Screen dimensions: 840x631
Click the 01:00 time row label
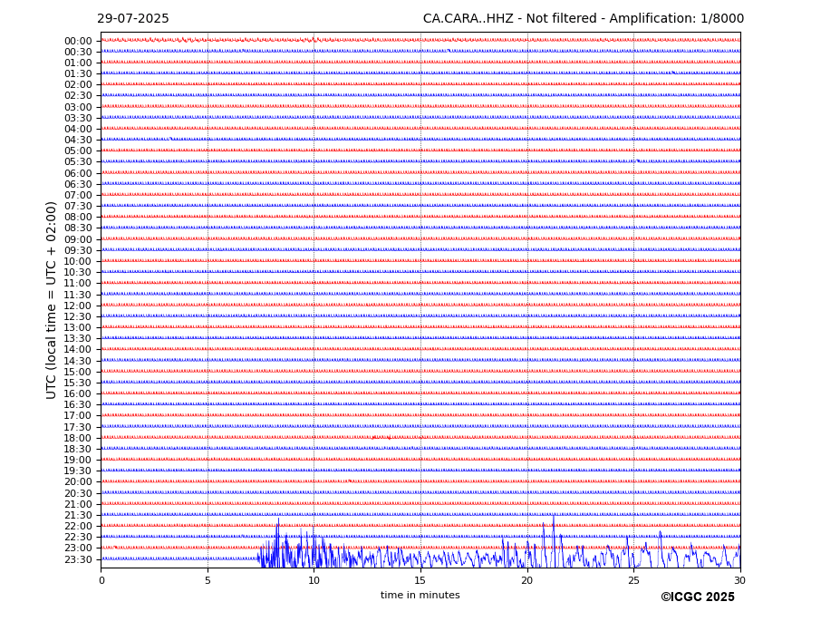[x=78, y=63]
